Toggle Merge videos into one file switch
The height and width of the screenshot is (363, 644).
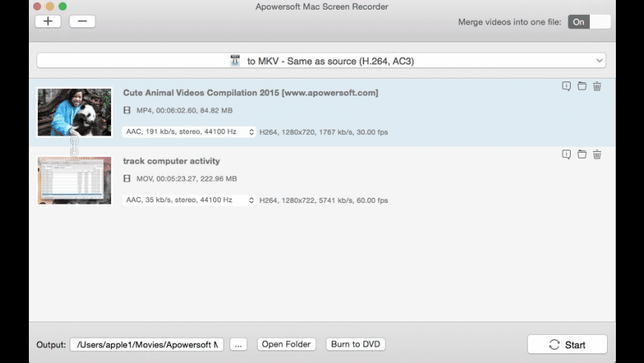[x=589, y=21]
